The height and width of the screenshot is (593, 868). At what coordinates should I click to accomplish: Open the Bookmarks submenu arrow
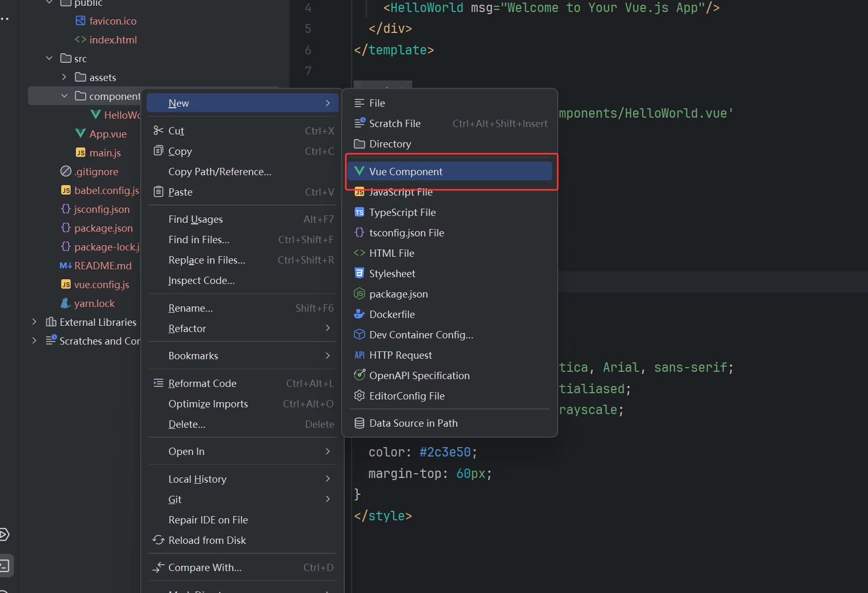click(x=328, y=356)
